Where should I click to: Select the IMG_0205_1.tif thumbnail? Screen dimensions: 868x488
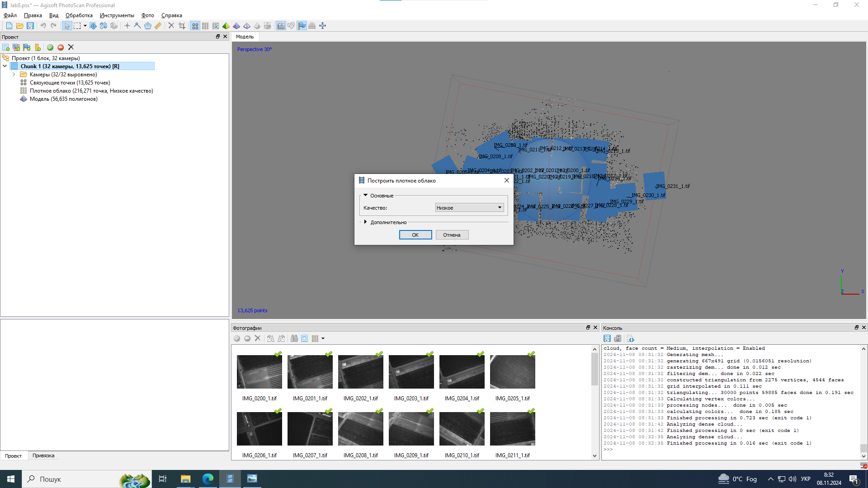coord(512,372)
